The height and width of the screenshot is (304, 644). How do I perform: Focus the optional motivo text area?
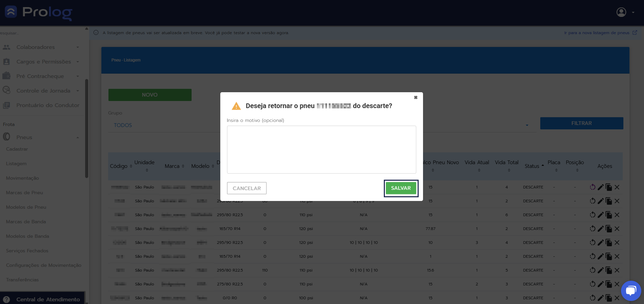coord(321,150)
